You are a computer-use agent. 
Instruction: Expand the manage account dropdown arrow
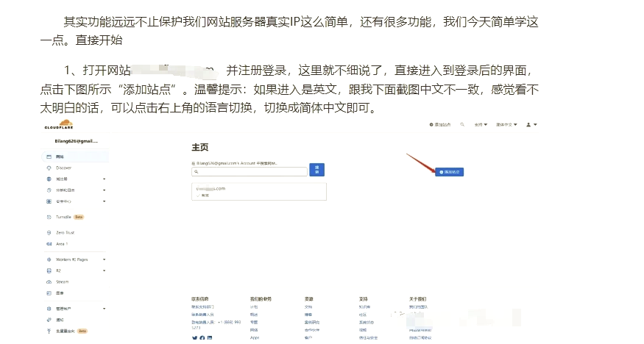[x=104, y=308]
